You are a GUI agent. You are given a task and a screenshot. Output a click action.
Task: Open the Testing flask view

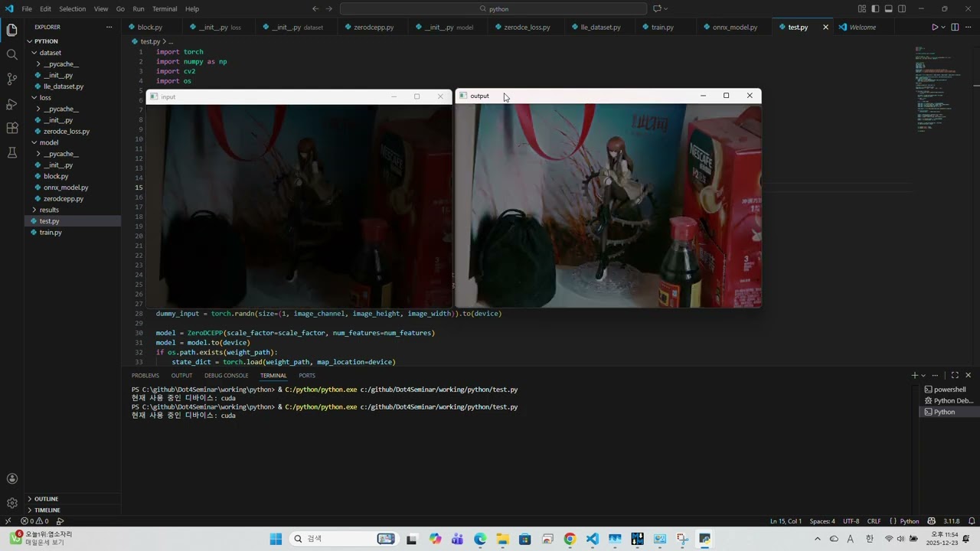tap(11, 152)
